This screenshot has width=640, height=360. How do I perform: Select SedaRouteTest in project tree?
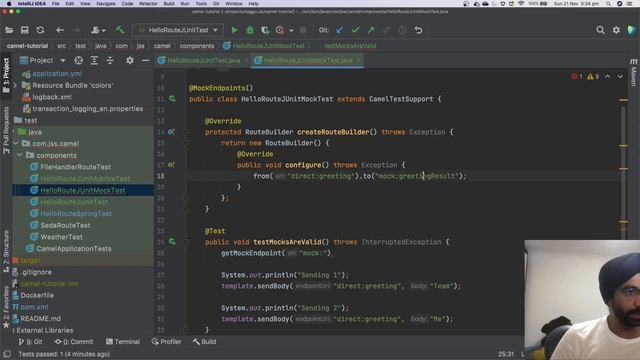point(65,225)
